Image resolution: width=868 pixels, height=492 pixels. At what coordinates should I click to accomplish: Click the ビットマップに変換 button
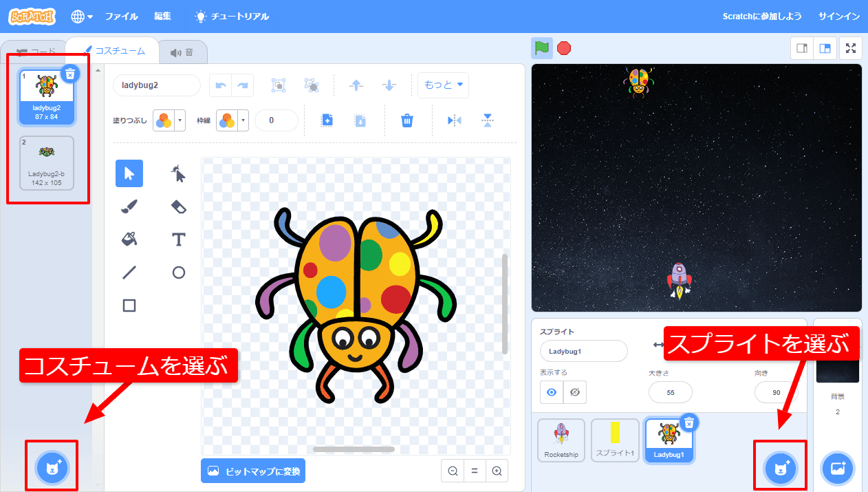pyautogui.click(x=253, y=471)
